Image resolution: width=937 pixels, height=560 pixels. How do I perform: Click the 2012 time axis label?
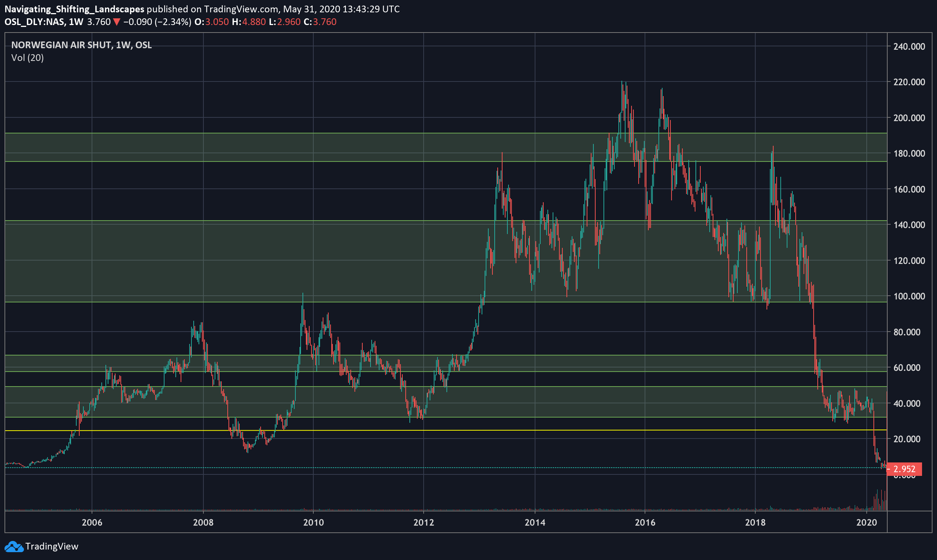tap(424, 522)
